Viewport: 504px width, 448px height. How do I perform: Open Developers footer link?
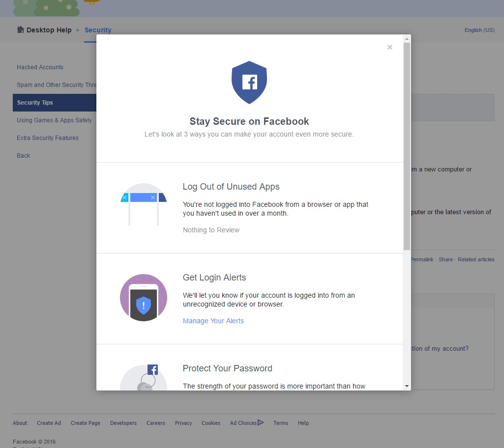coord(123,423)
